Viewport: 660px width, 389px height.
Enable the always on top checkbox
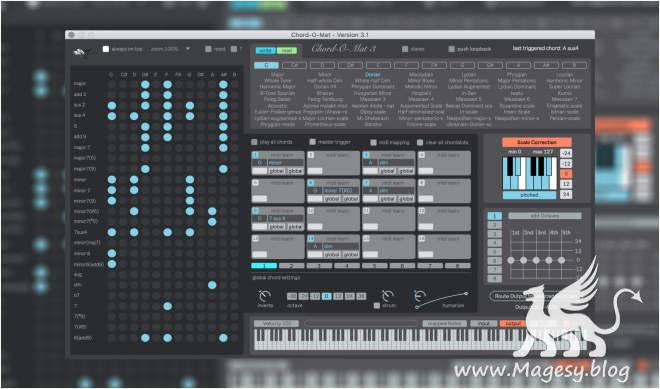[x=106, y=49]
